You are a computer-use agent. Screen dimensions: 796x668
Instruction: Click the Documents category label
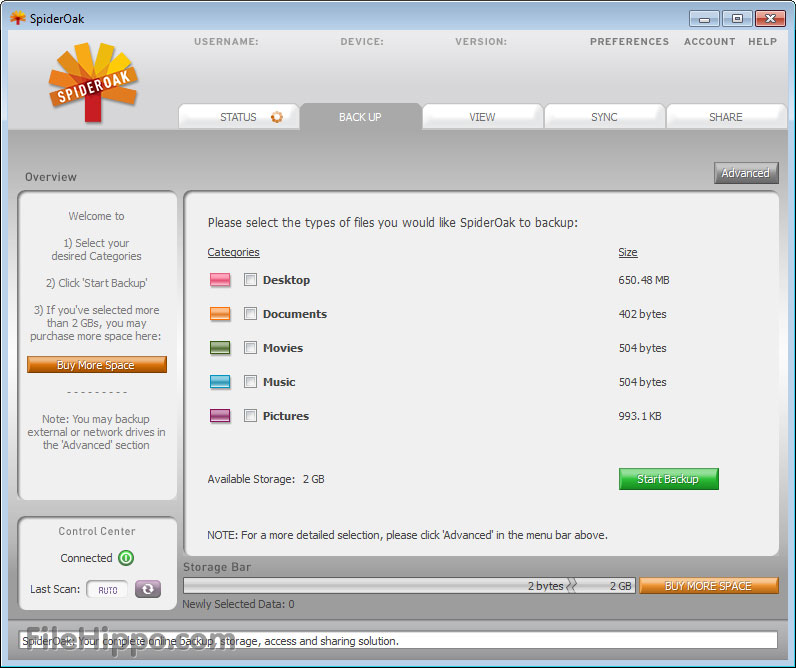click(295, 314)
